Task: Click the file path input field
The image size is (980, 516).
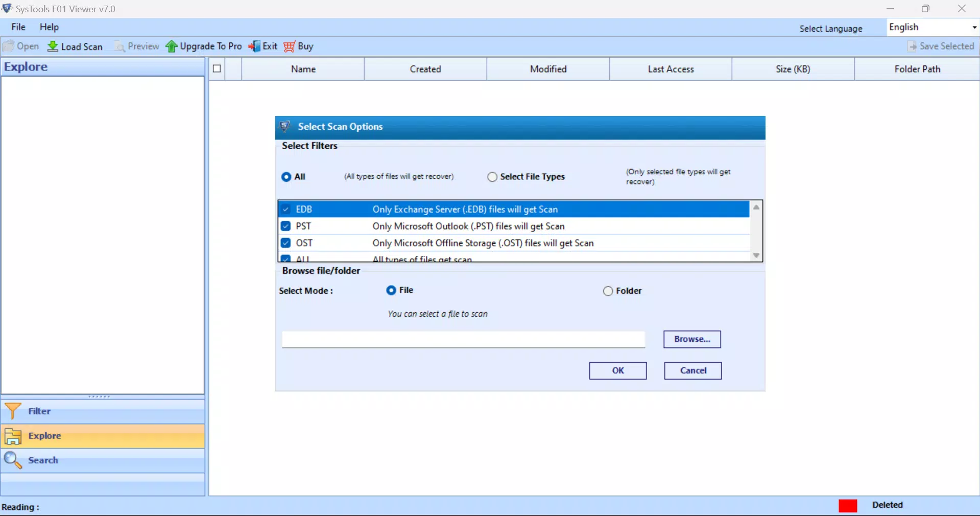Action: (463, 339)
